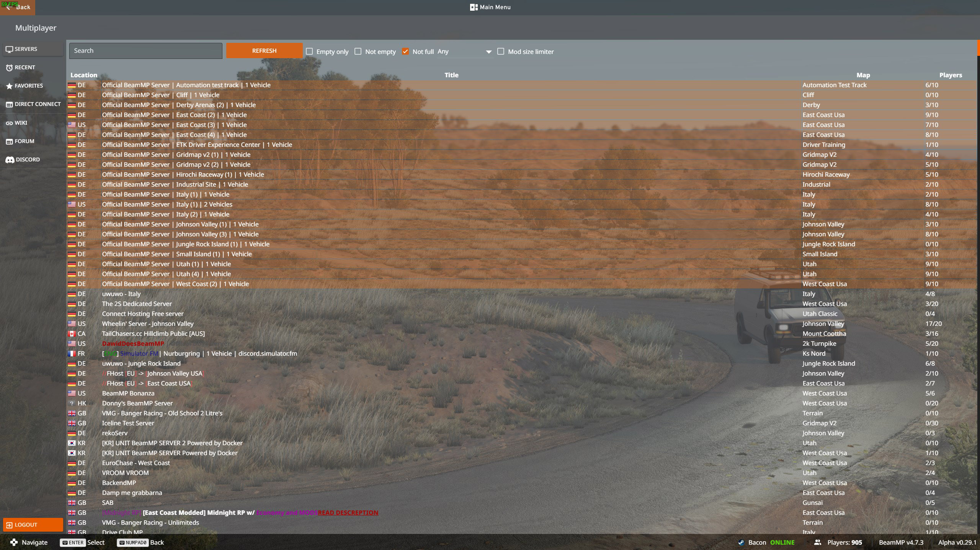Check the Not empty filter

pyautogui.click(x=358, y=51)
